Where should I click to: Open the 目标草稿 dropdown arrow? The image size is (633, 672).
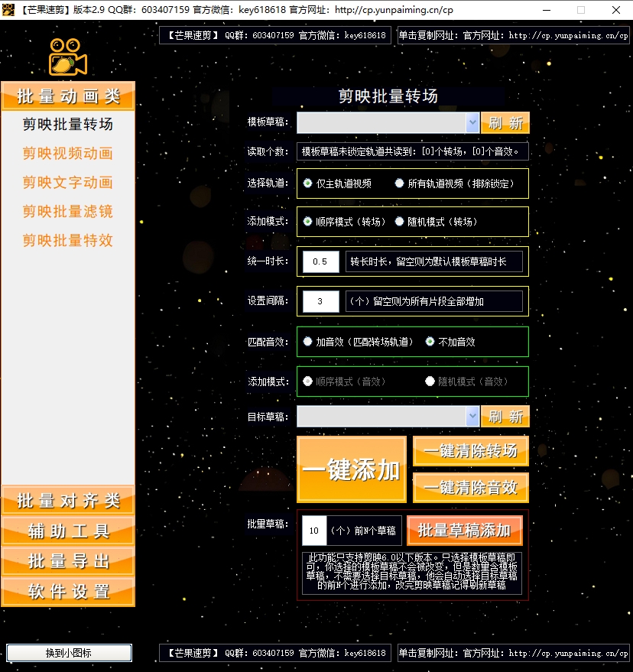click(x=472, y=416)
